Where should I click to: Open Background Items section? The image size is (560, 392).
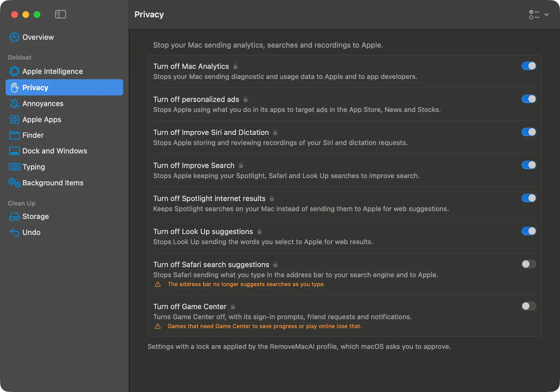pos(64,183)
